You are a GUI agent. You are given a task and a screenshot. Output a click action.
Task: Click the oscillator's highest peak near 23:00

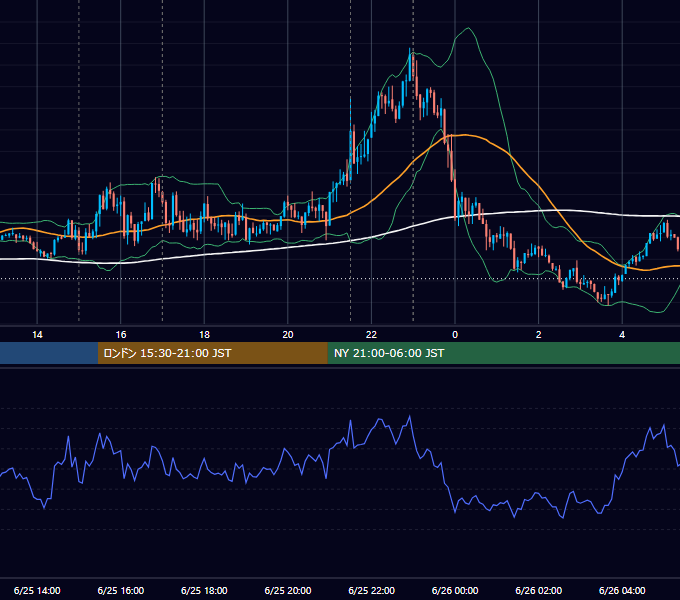pyautogui.click(x=409, y=417)
